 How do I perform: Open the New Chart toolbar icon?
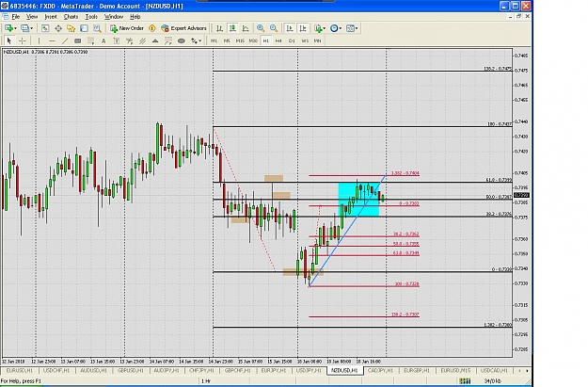pos(8,28)
